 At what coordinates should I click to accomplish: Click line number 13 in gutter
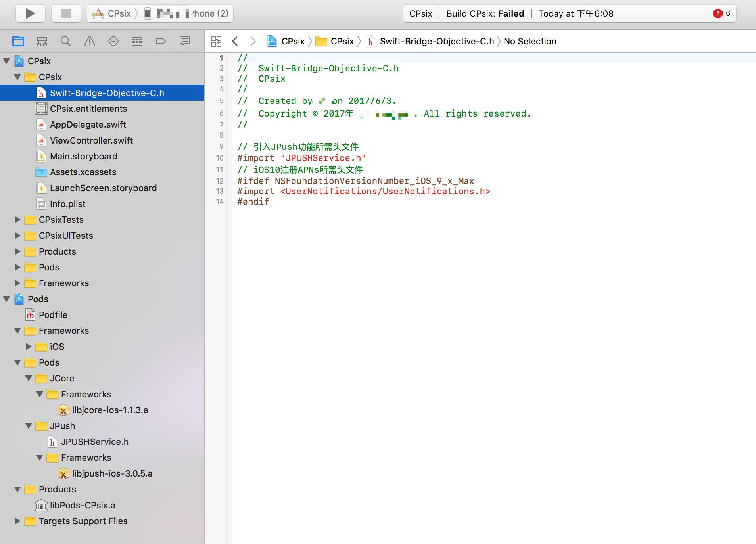point(220,191)
